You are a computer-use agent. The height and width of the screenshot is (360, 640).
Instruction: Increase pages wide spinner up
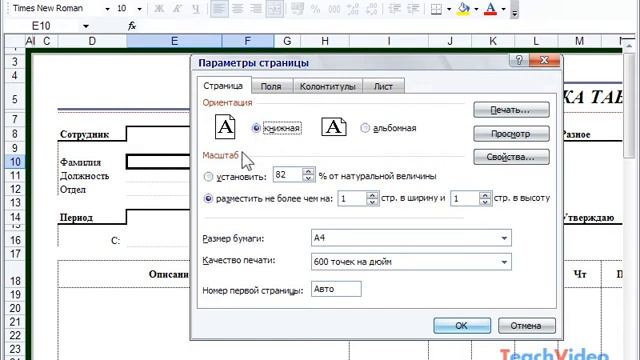[x=372, y=195]
